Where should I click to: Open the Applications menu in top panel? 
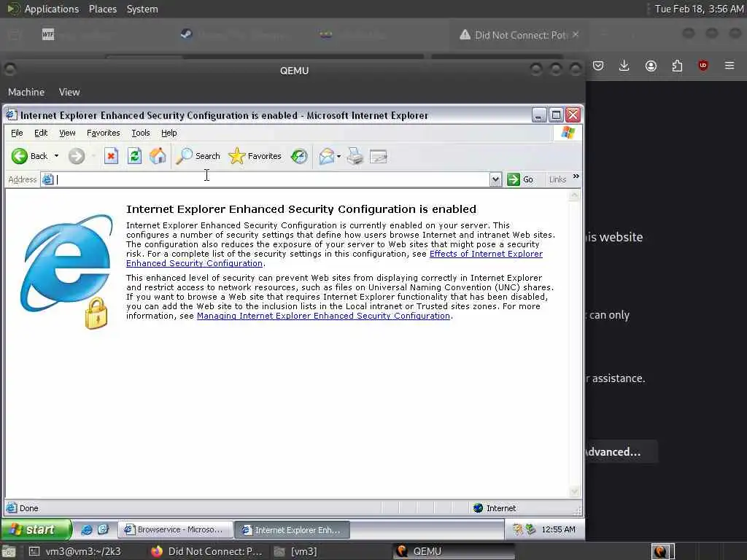coord(52,9)
